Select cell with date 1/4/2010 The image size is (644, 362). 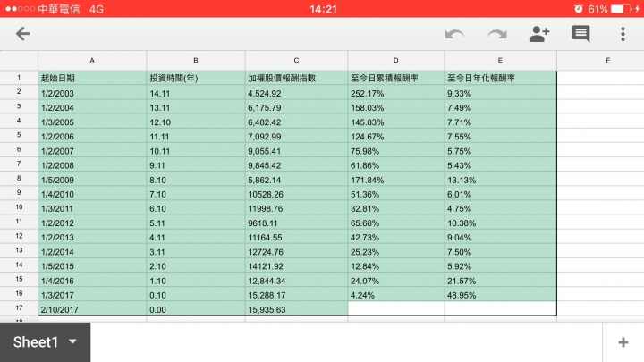coord(92,194)
